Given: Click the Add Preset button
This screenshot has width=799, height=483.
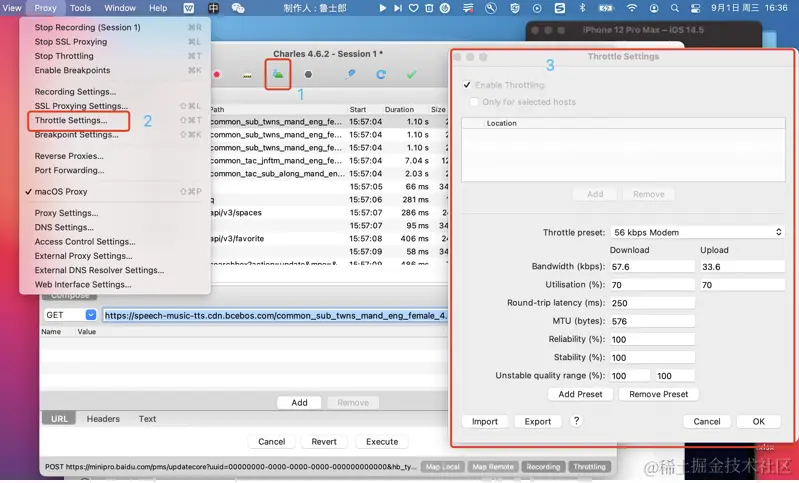Looking at the screenshot, I should point(580,394).
